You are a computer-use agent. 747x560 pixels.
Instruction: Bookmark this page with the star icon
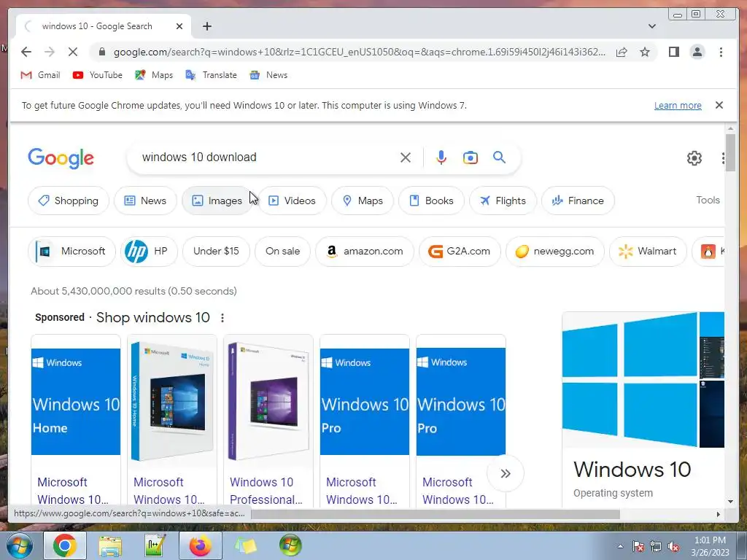(645, 52)
